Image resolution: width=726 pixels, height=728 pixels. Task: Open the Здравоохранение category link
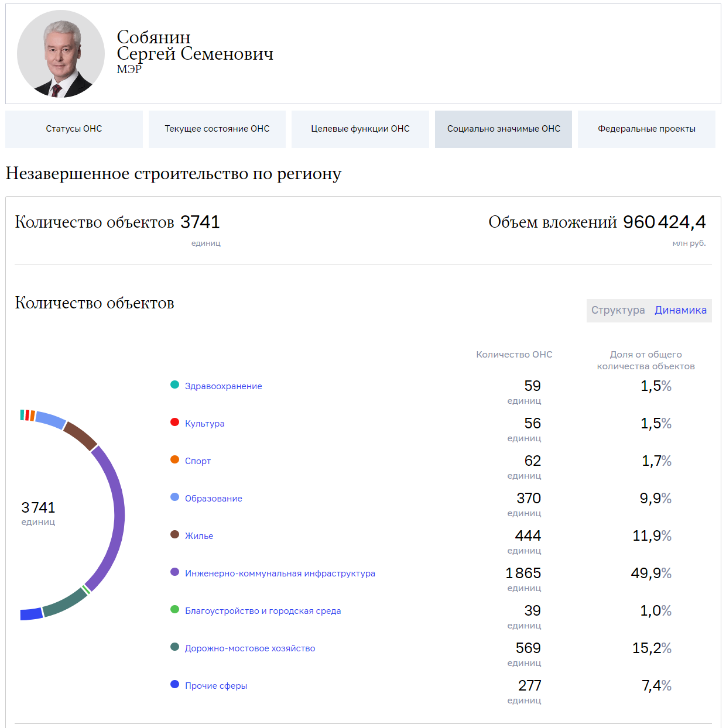coord(223,386)
